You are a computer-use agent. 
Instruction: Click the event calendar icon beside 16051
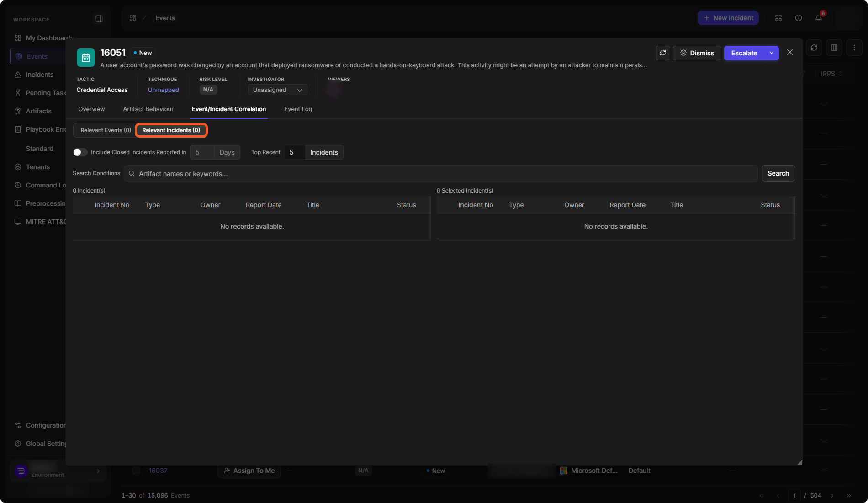pos(86,58)
